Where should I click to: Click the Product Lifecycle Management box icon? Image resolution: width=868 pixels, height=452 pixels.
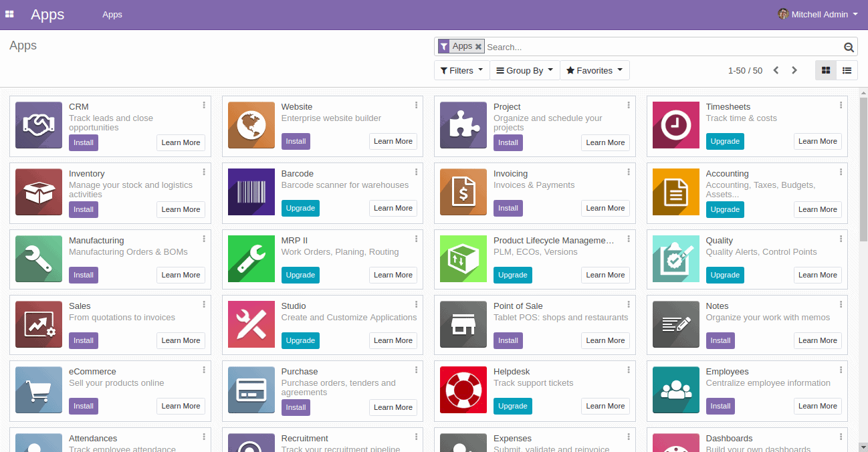pyautogui.click(x=463, y=259)
